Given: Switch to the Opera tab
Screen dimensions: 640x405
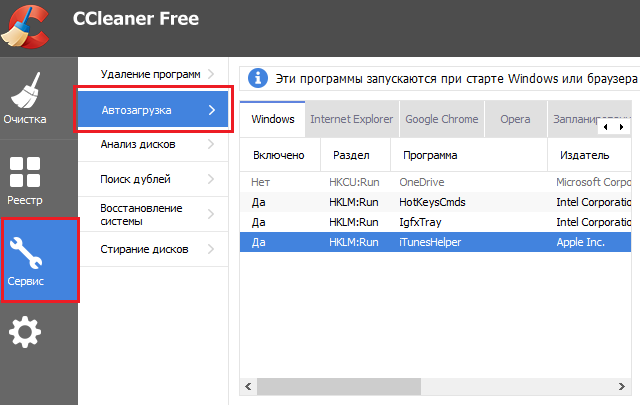Looking at the screenshot, I should (515, 119).
